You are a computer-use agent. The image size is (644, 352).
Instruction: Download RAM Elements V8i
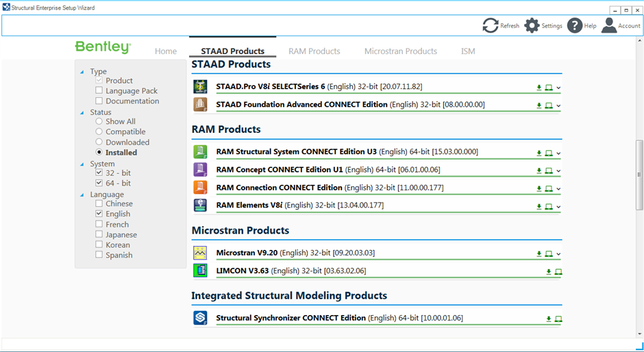(539, 207)
